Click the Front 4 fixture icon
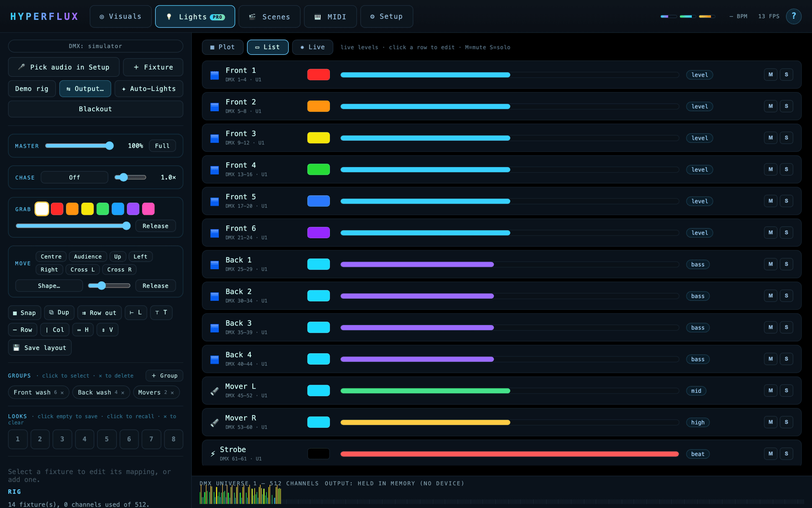812x508 pixels. tap(215, 170)
